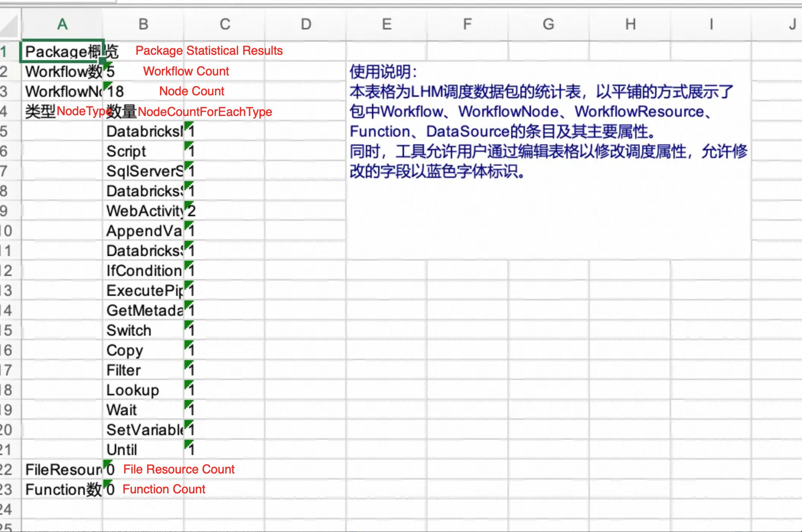Click the 'FileResour' cell in row 22

(x=62, y=469)
